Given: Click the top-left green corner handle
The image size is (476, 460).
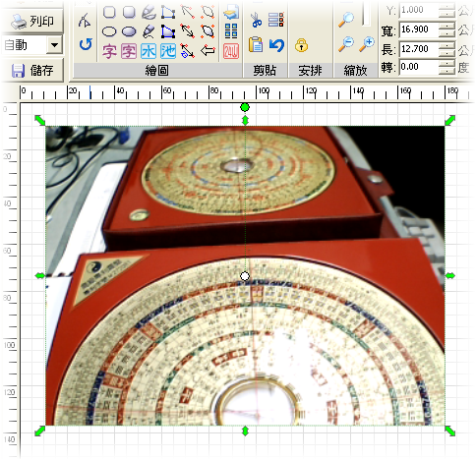Looking at the screenshot, I should tap(40, 120).
